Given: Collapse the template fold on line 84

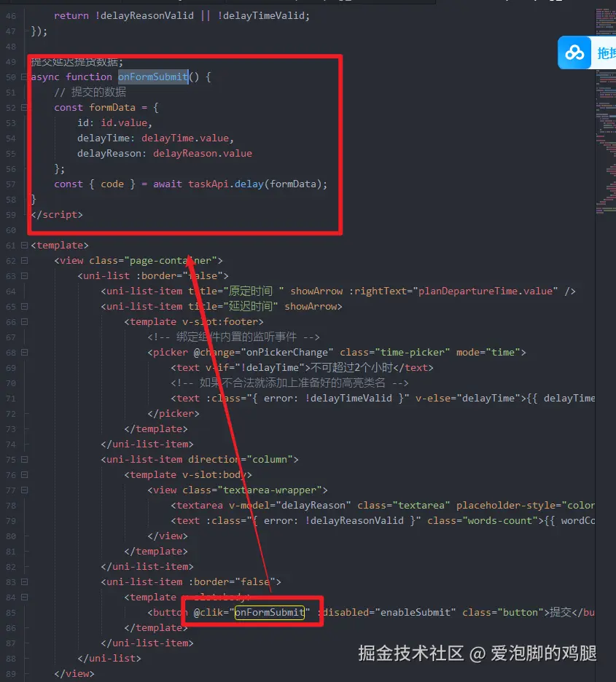Looking at the screenshot, I should (x=24, y=597).
